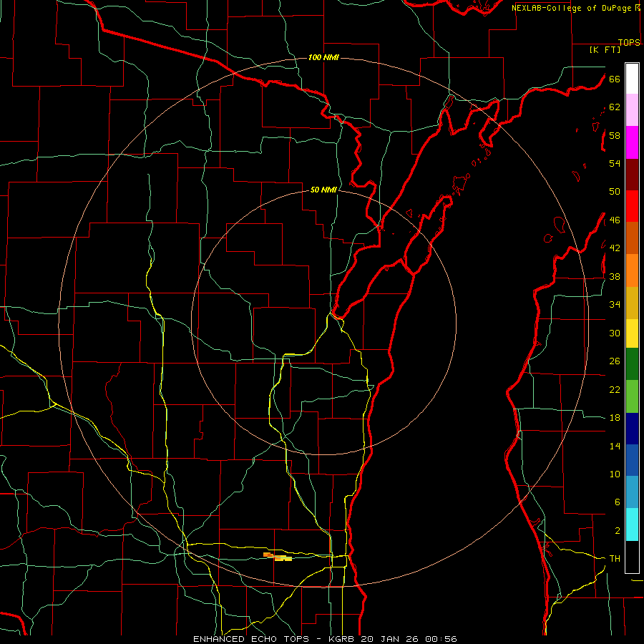The image size is (644, 644).
Task: Click the bright red legend swatch
Action: click(632, 206)
